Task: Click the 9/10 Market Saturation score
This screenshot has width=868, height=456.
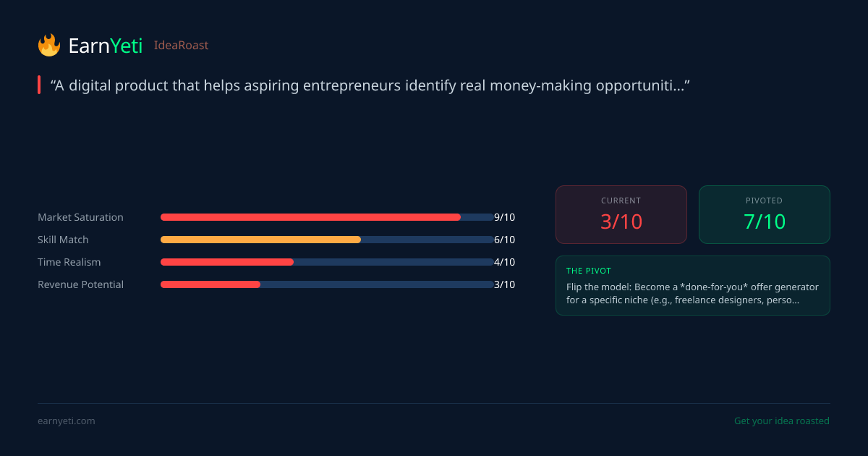Action: pyautogui.click(x=504, y=217)
